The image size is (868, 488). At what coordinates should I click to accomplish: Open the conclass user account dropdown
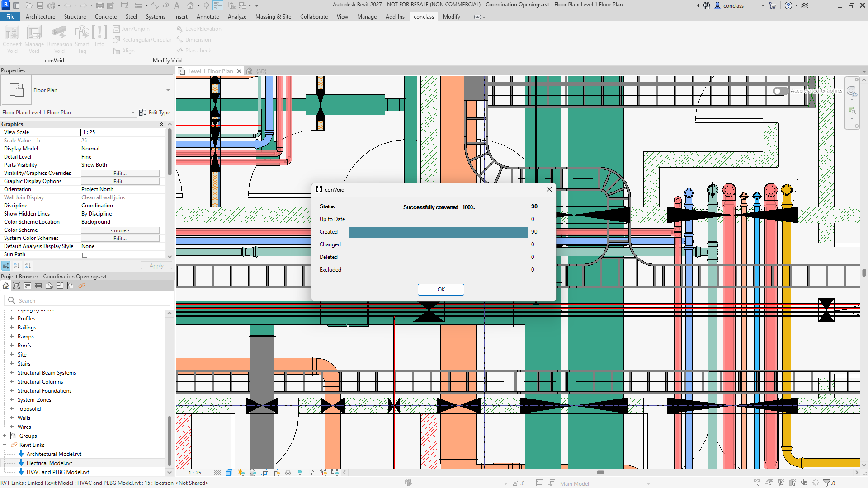tap(763, 5)
